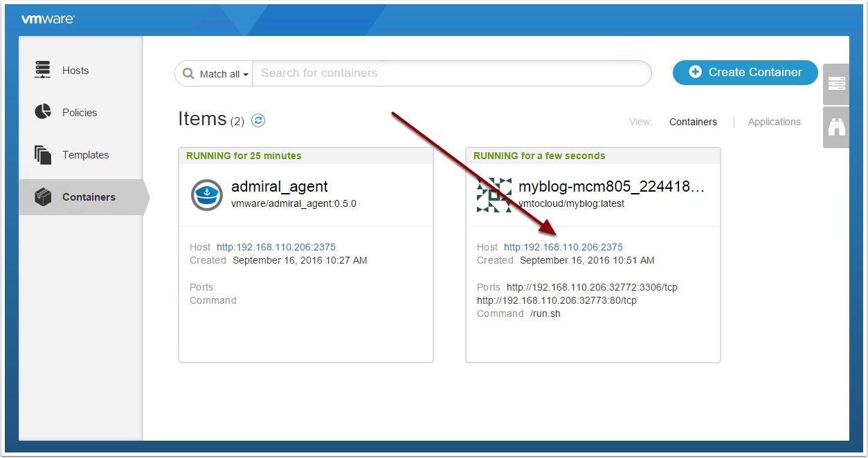Viewport: 868px width, 458px height.
Task: Click the VMware logo
Action: click(x=48, y=19)
